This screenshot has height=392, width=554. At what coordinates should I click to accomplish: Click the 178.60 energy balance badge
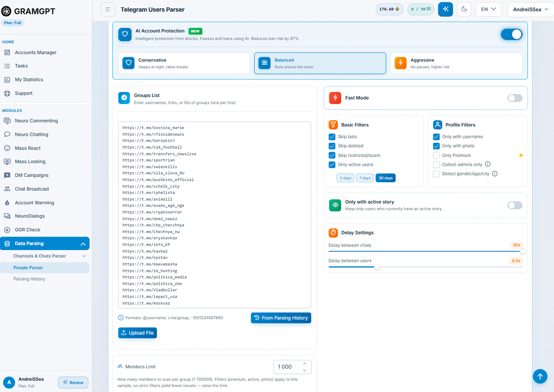pos(389,9)
